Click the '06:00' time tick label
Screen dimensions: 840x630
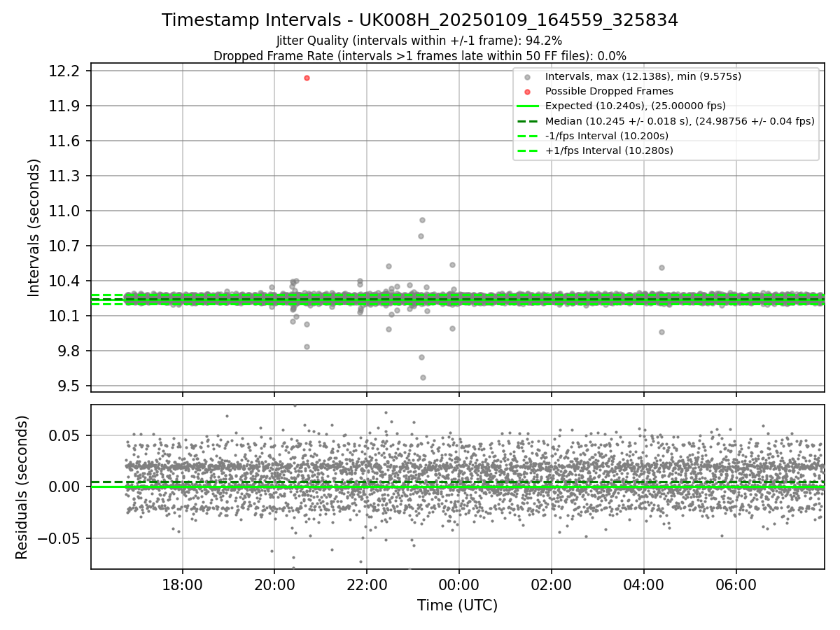[x=736, y=584]
